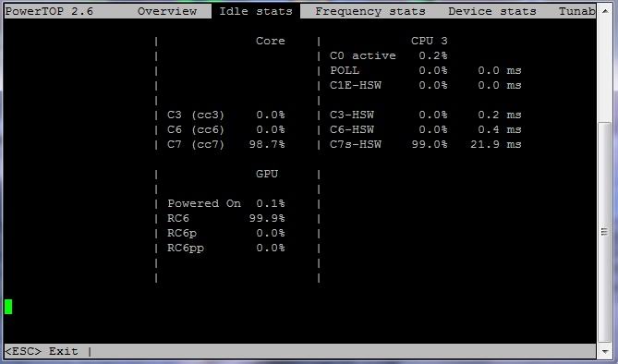Select the Powered On GPU row
This screenshot has width=618, height=364.
(x=204, y=203)
